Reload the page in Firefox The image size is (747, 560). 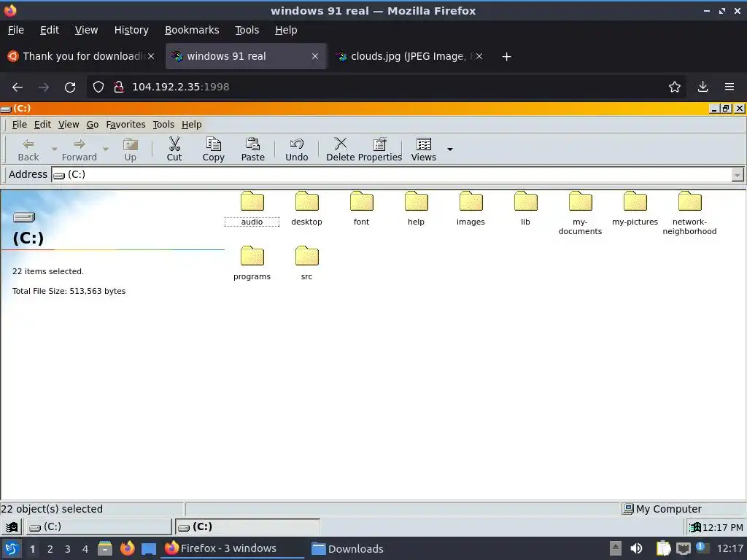(70, 87)
